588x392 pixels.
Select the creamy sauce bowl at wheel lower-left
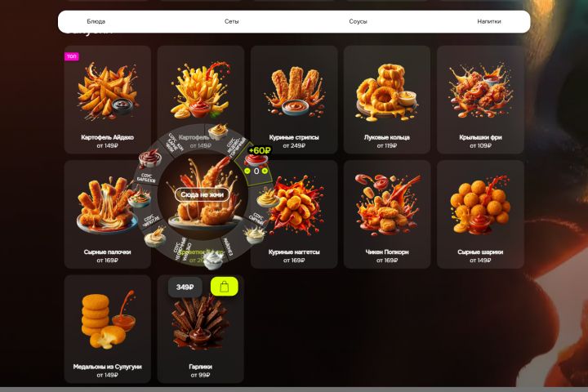pos(155,236)
